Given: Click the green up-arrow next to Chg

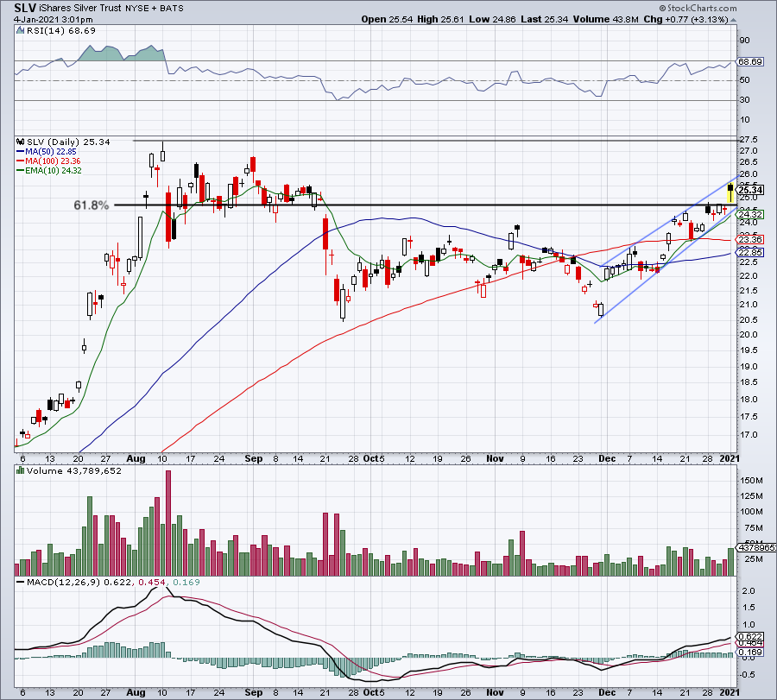Looking at the screenshot, I should click(733, 20).
